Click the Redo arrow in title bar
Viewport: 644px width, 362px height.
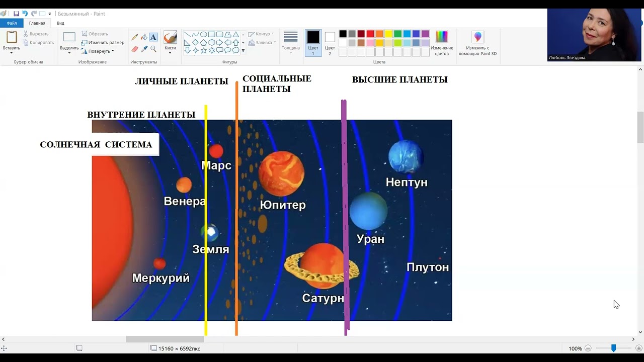coord(34,14)
